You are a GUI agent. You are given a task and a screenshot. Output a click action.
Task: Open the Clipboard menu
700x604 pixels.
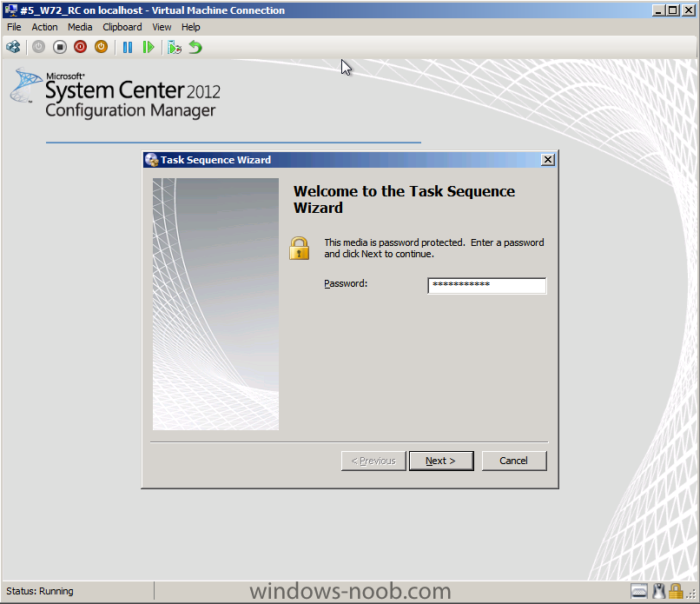point(122,27)
